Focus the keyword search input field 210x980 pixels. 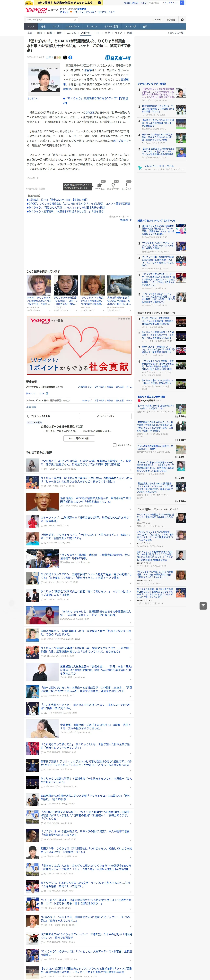(x=49, y=20)
